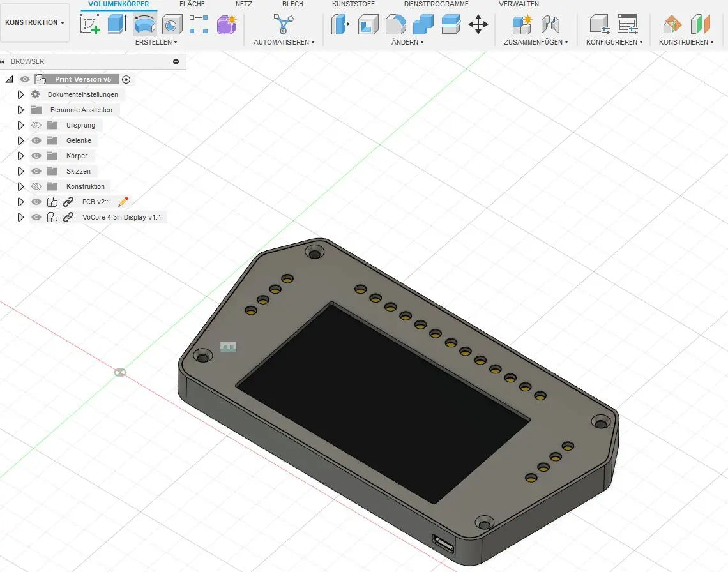
Task: Switch to the FLÄCHE tab
Action: point(192,4)
